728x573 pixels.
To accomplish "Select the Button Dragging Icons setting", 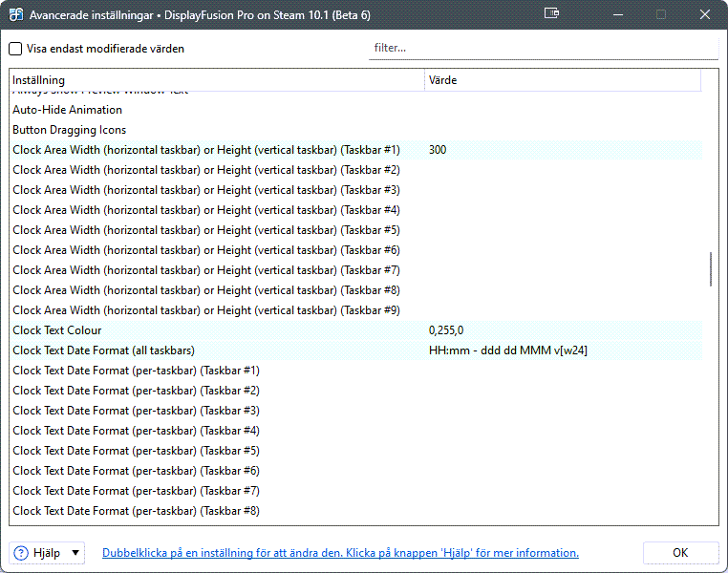I will [x=69, y=130].
